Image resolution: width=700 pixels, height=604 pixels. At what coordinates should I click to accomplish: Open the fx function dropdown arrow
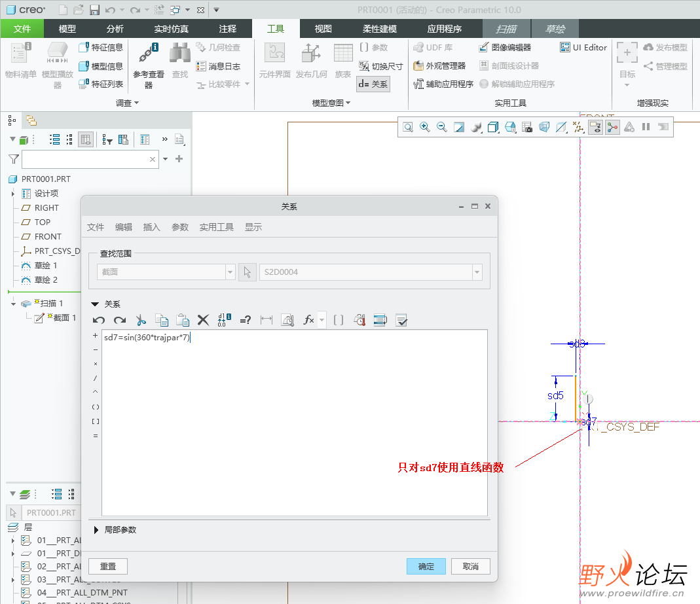tap(322, 320)
